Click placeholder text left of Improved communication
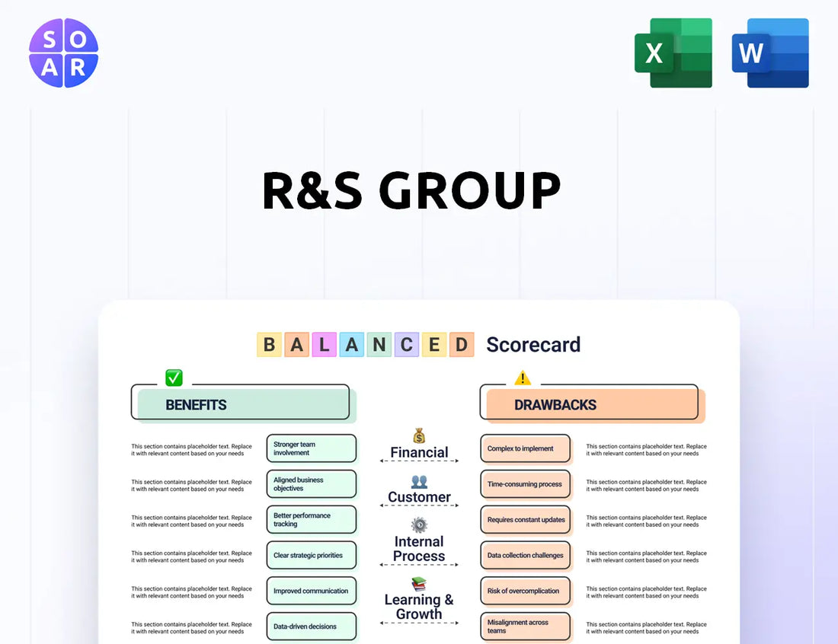The height and width of the screenshot is (644, 838). pyautogui.click(x=191, y=592)
